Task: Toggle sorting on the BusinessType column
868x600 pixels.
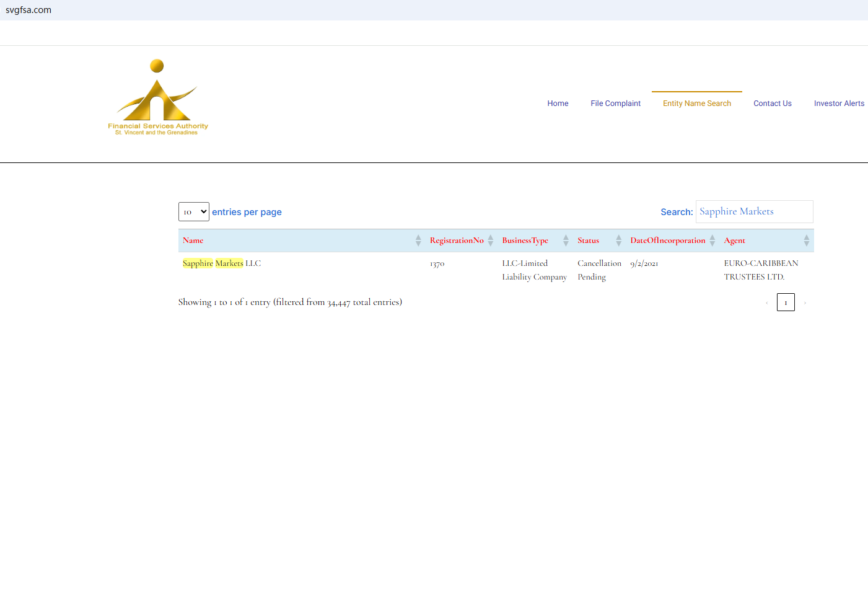Action: 566,240
